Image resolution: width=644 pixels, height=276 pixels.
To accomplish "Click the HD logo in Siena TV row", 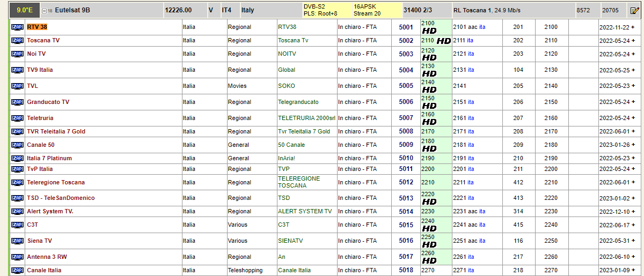I will (429, 244).
